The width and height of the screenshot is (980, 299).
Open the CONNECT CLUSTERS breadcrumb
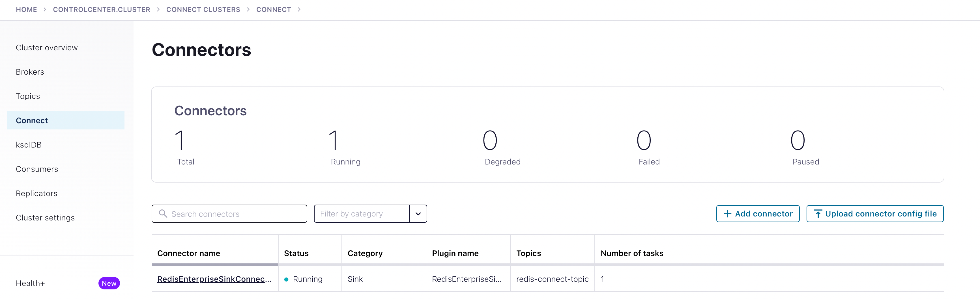(x=203, y=10)
